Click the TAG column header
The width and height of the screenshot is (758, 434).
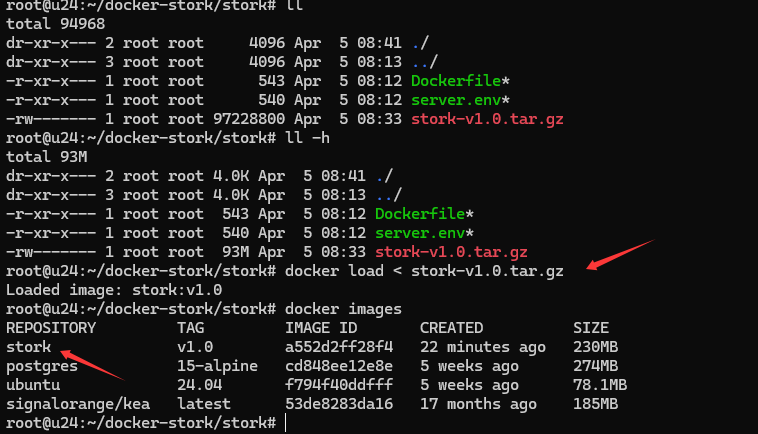click(190, 328)
